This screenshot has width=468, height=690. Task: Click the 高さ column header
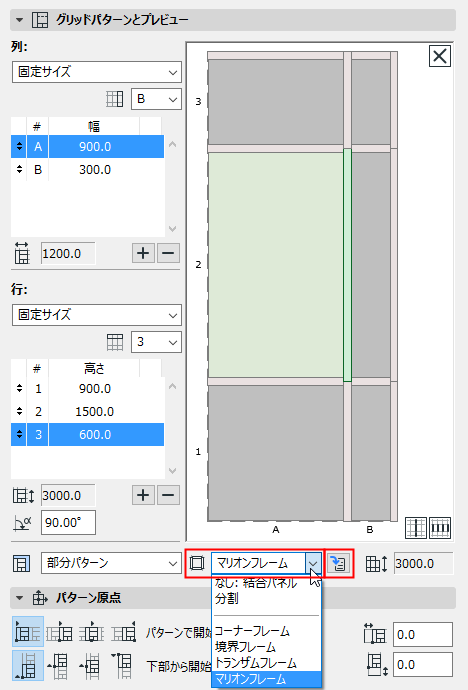click(94, 368)
